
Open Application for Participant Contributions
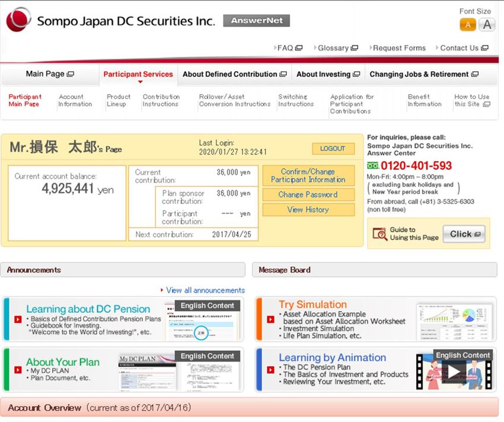tap(352, 104)
